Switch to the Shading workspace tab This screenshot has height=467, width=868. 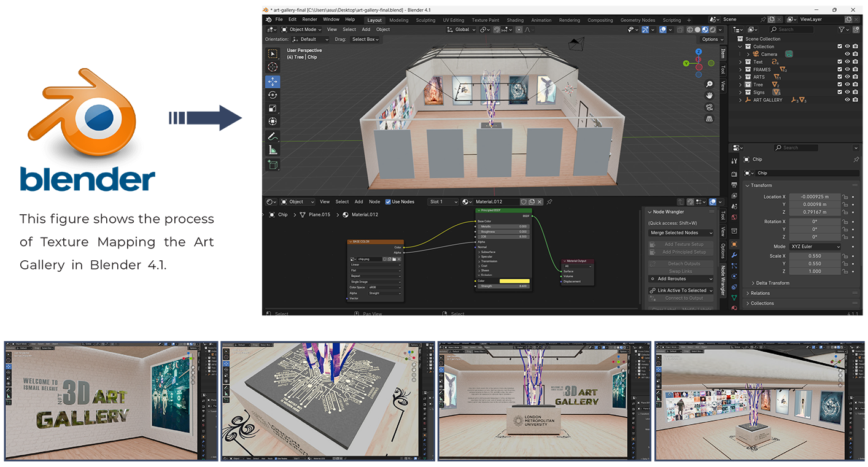tap(515, 20)
